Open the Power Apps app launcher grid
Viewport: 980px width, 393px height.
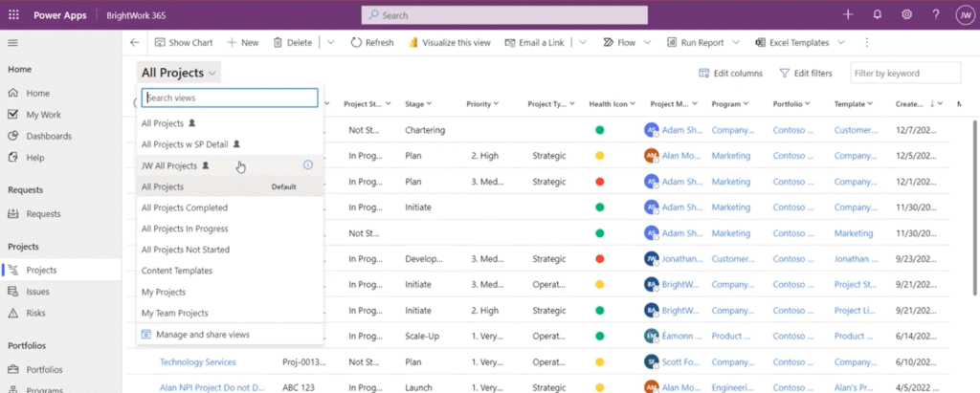(14, 14)
